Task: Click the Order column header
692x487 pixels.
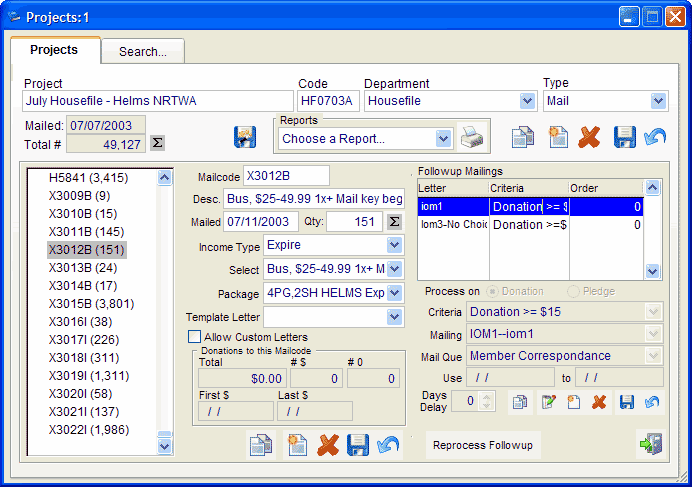Action: (606, 188)
